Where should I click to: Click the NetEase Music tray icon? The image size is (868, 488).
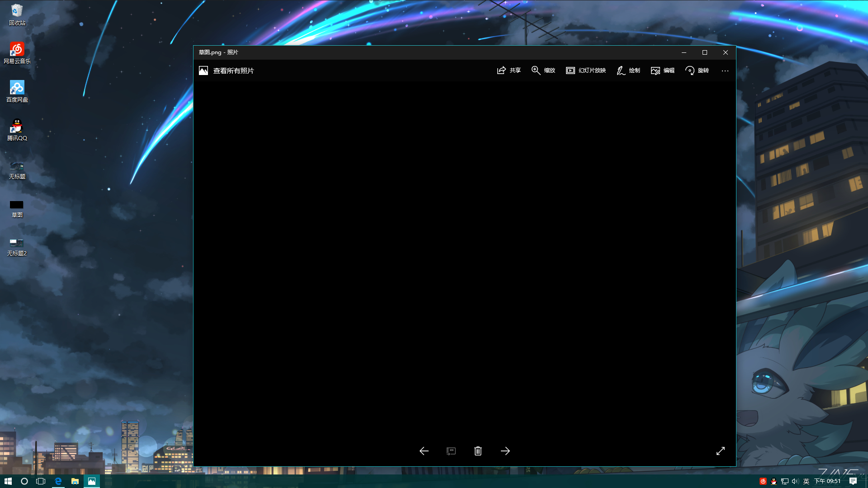(763, 481)
